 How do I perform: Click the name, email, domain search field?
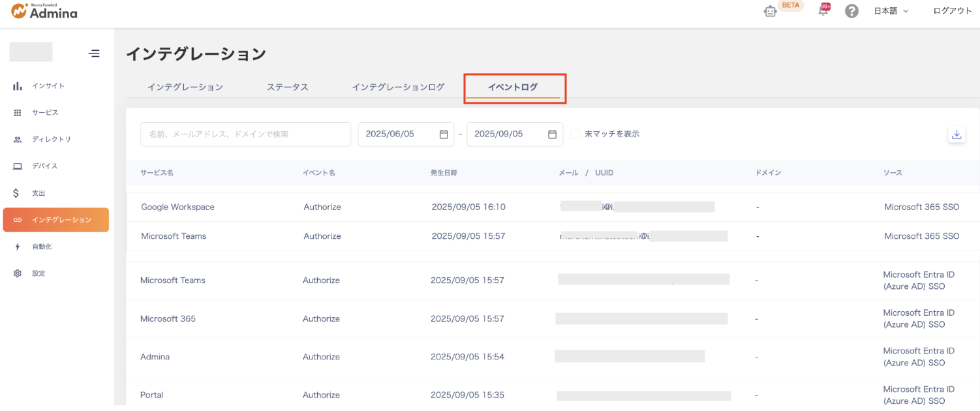tap(245, 134)
